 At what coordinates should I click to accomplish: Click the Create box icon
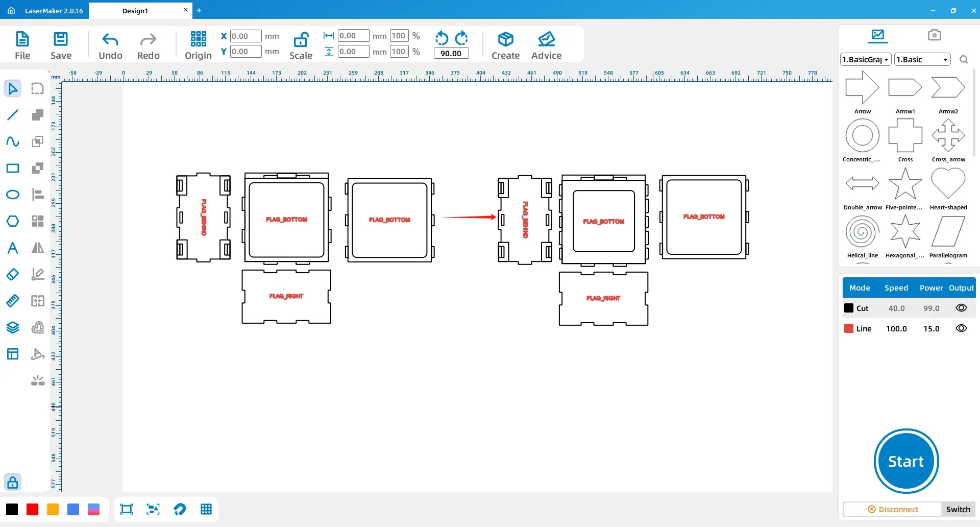tap(505, 45)
